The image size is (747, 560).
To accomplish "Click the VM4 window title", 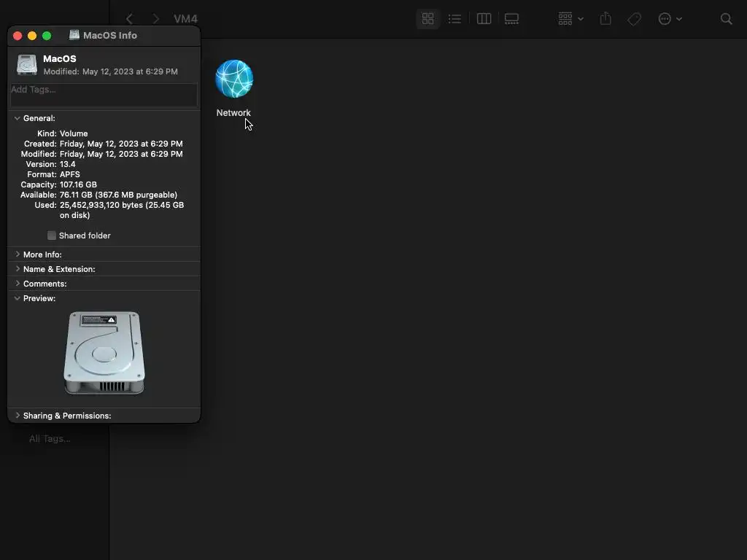I will coord(185,19).
